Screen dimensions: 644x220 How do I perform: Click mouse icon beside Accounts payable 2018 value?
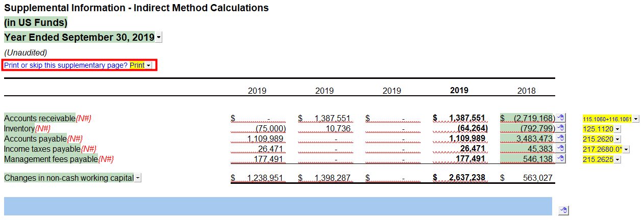point(561,139)
